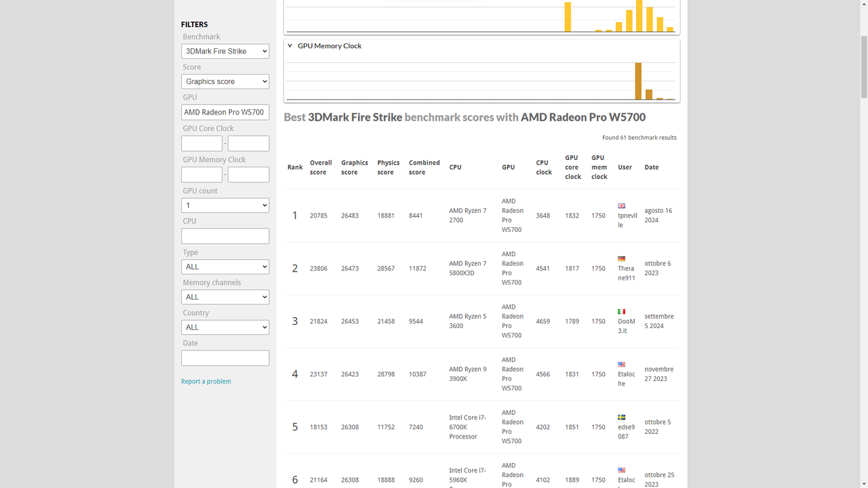868x488 pixels.
Task: Open the Score dropdown showing Graphics score
Action: pos(225,81)
